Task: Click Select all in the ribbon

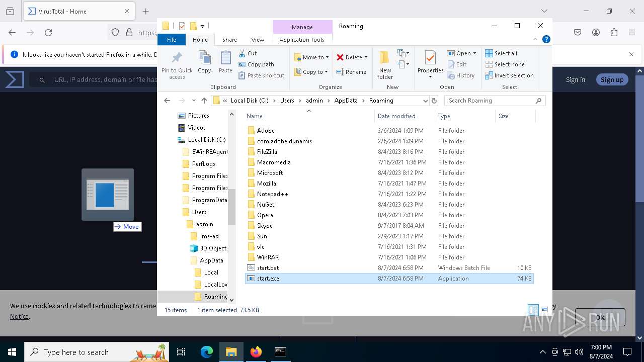Action: (x=501, y=53)
